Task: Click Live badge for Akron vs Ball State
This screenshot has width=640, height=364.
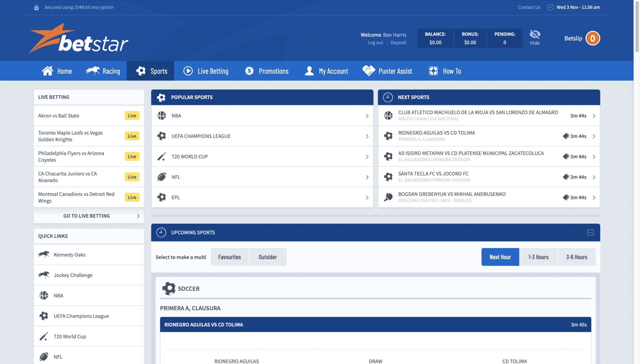Action: pos(132,116)
